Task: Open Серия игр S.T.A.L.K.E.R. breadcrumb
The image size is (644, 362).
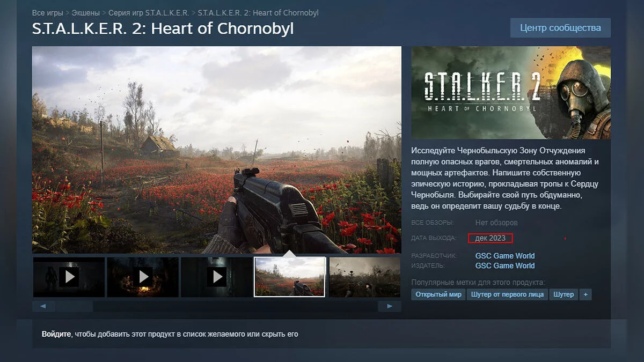Action: (x=149, y=12)
